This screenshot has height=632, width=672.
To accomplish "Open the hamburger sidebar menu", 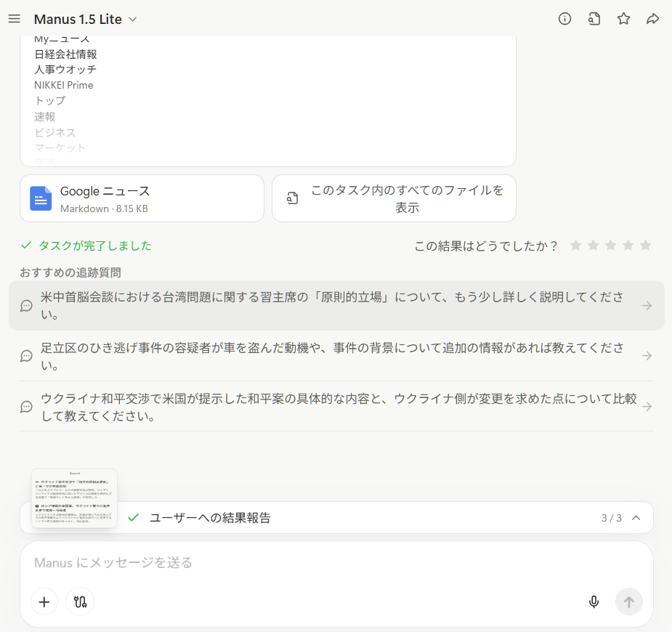I will coord(15,19).
